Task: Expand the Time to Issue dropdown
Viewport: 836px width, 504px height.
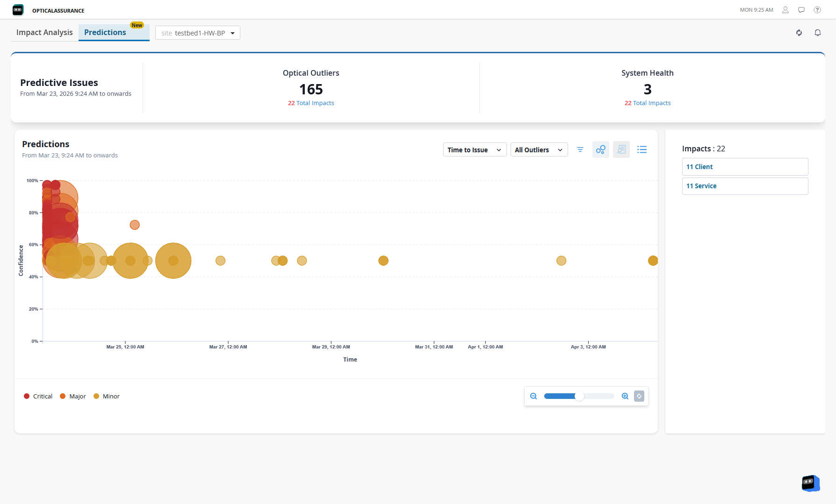Action: (475, 149)
